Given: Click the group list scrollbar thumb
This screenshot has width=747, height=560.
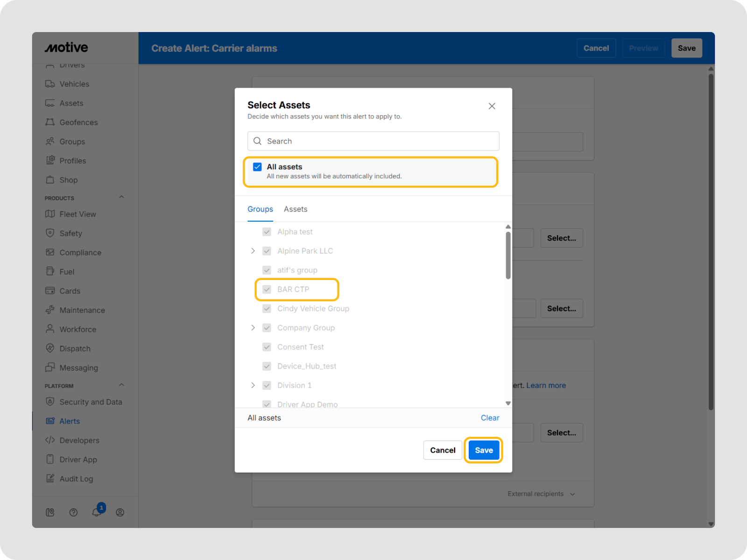Looking at the screenshot, I should (508, 255).
